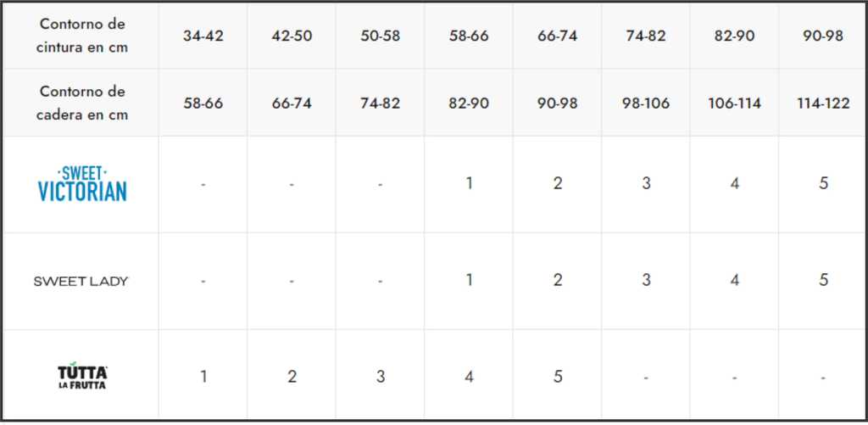Select size 2 in Tutta La Frutta row
Image resolution: width=868 pixels, height=425 pixels.
(292, 377)
